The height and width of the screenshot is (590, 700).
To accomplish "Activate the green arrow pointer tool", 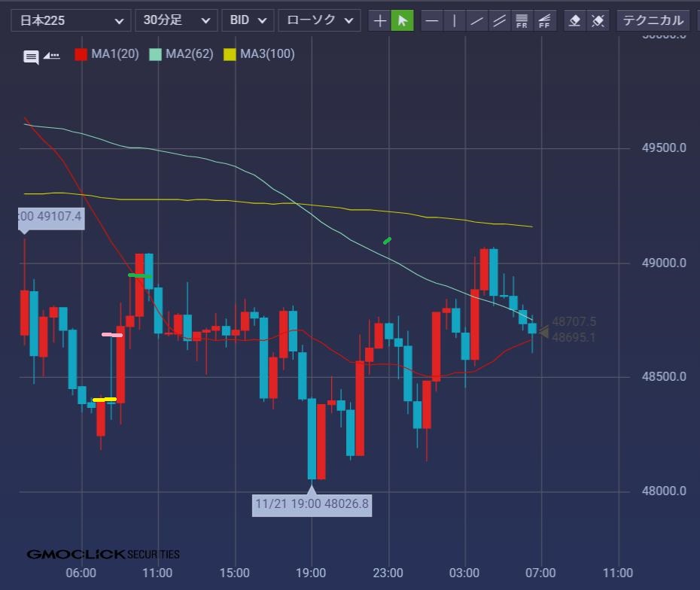I will pyautogui.click(x=403, y=20).
